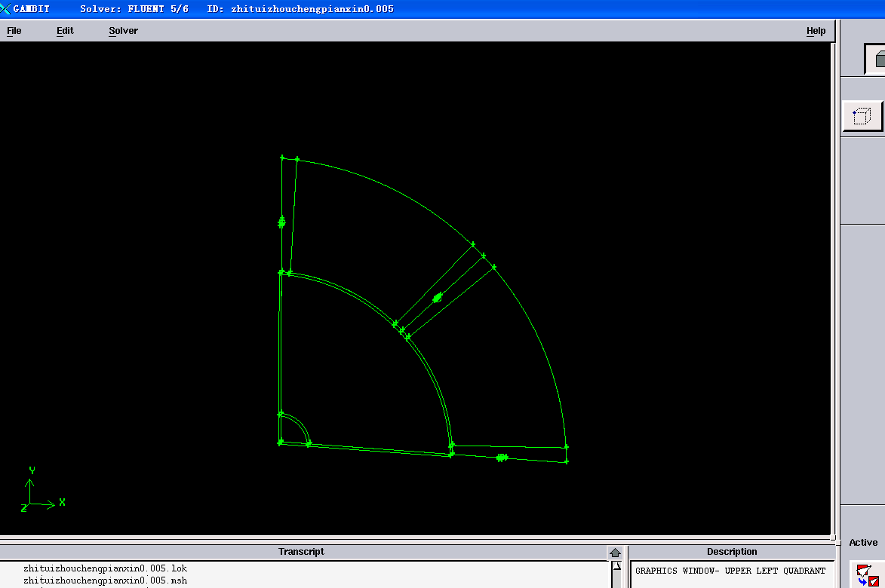Click the mesh marker on the bottom edge

[x=502, y=458]
